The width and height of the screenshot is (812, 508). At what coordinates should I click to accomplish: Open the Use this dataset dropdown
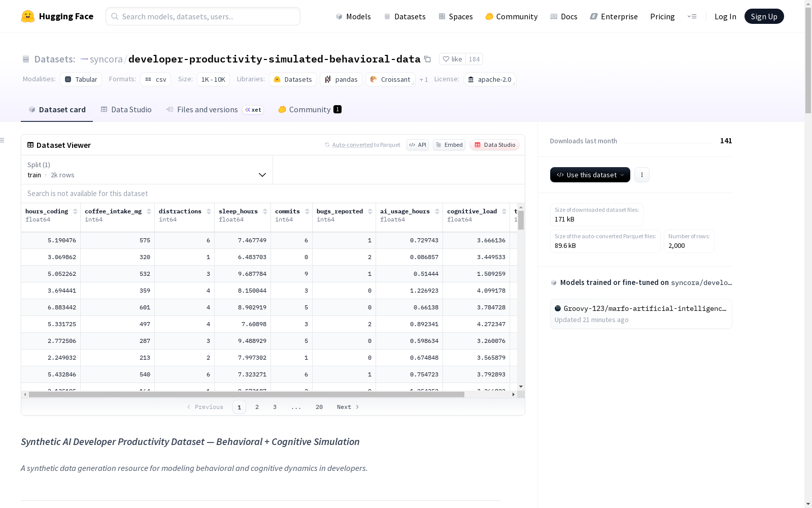coord(590,175)
